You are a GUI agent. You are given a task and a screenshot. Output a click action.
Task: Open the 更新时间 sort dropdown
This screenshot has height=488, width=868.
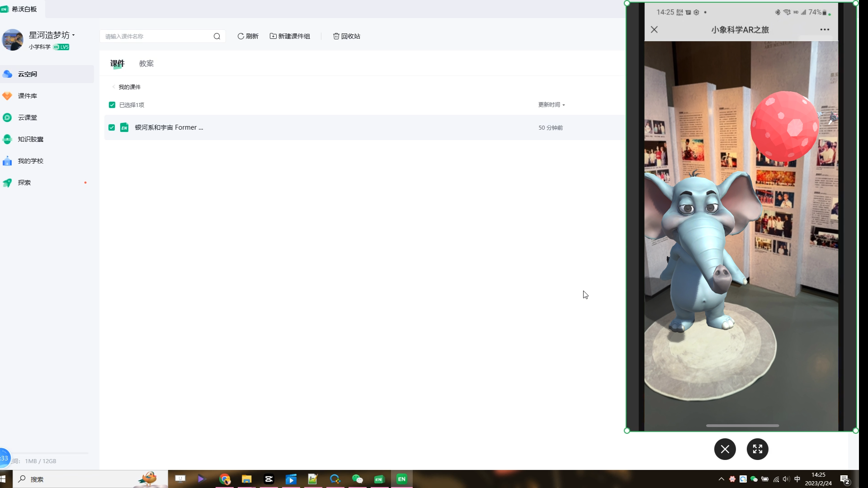point(551,105)
